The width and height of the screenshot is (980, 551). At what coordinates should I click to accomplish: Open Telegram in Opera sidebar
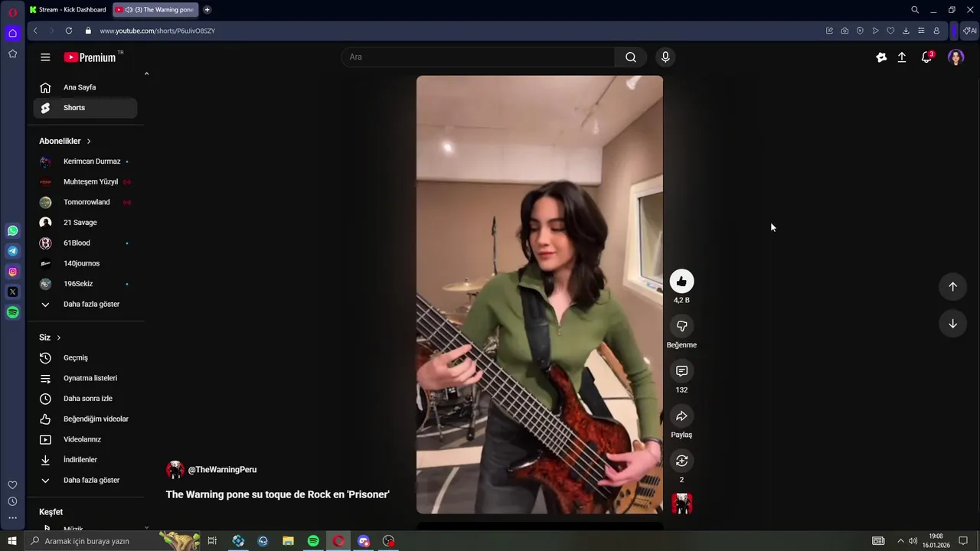13,251
